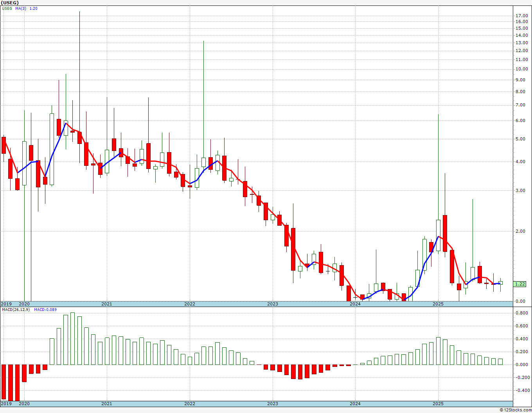Select the 16.00 price axis label
532x413 pixels.
click(522, 22)
